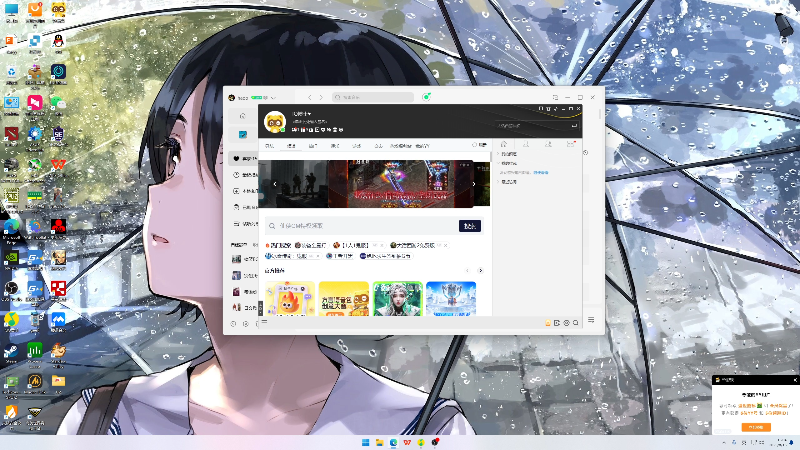The image size is (800, 450).
Task: Show the previous banner with the left carousel arrow
Action: [275, 184]
